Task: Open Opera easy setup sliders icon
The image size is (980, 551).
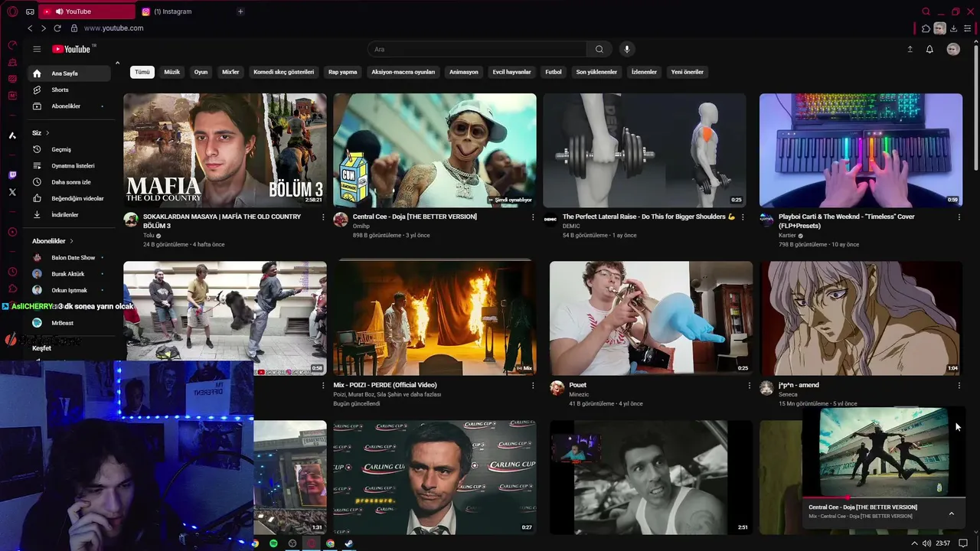Action: 967,28
